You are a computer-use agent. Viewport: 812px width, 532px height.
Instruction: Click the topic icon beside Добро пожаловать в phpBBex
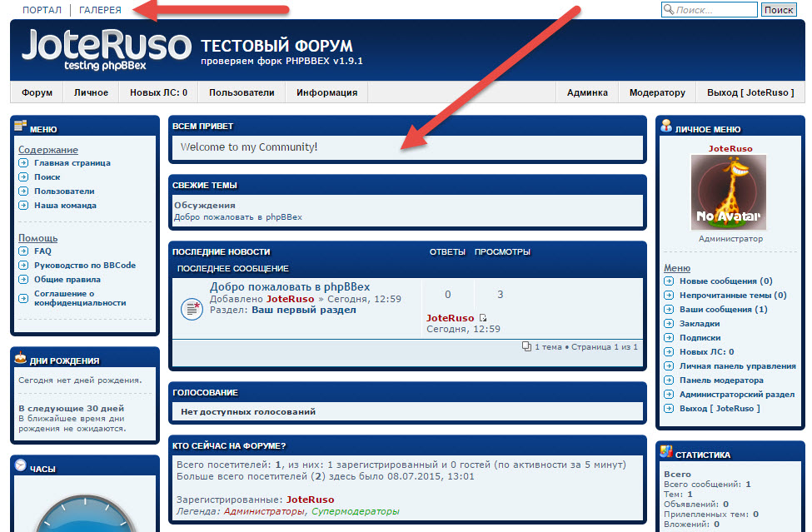click(x=192, y=309)
